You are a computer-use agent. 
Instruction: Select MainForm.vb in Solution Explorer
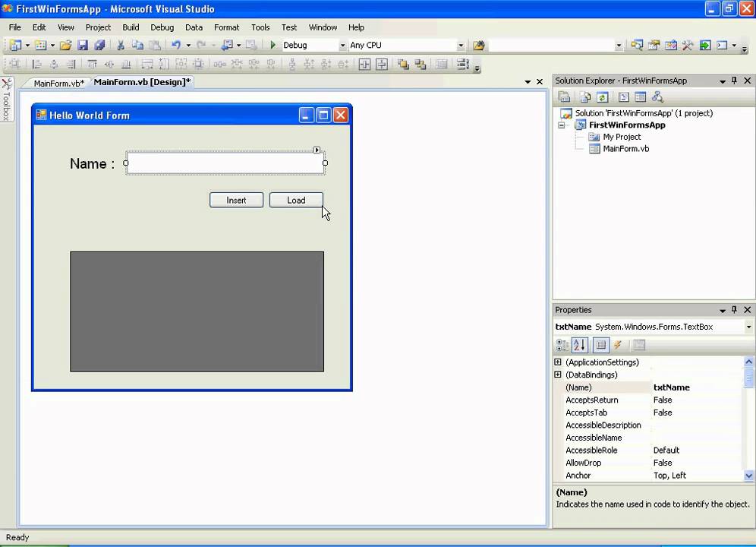tap(625, 149)
